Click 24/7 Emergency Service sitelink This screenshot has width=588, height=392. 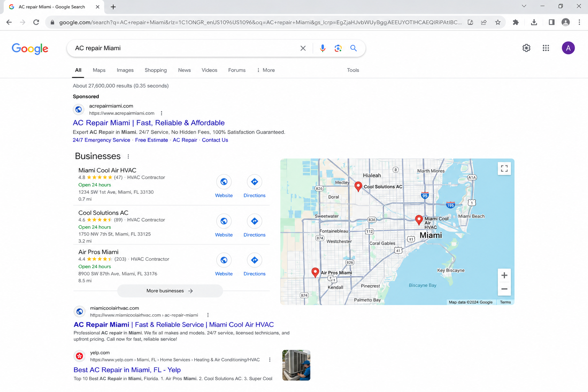tap(101, 140)
